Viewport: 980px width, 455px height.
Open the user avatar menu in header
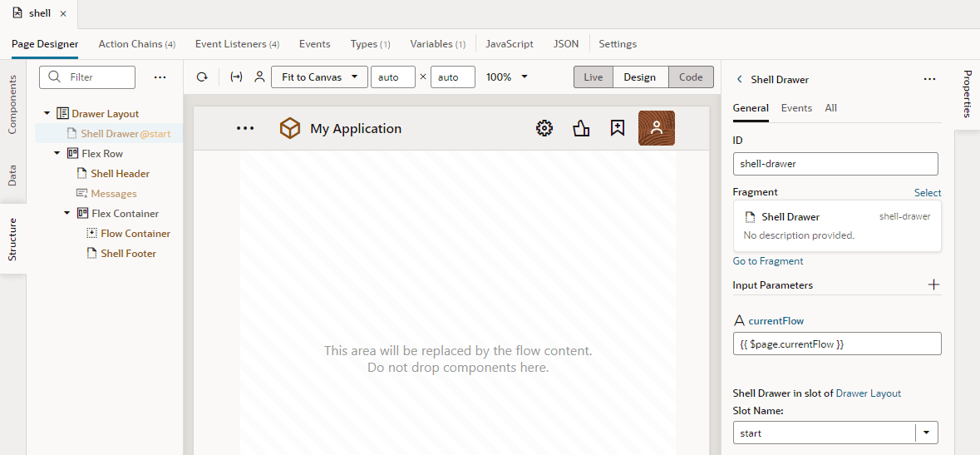point(657,127)
